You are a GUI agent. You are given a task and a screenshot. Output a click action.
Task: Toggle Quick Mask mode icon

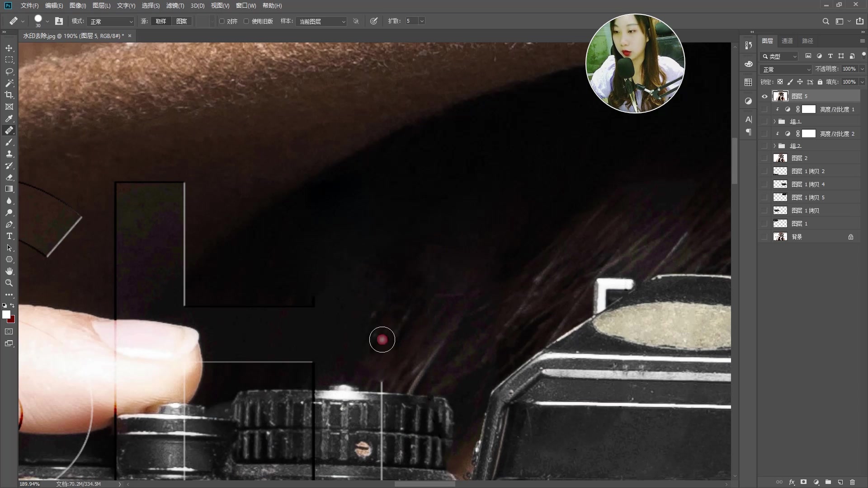point(9,332)
